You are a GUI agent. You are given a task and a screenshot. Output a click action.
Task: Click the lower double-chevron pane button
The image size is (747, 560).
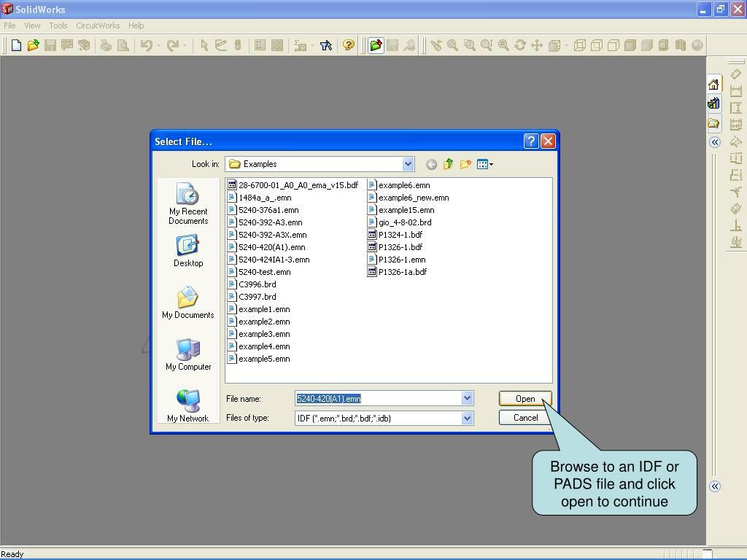[715, 486]
